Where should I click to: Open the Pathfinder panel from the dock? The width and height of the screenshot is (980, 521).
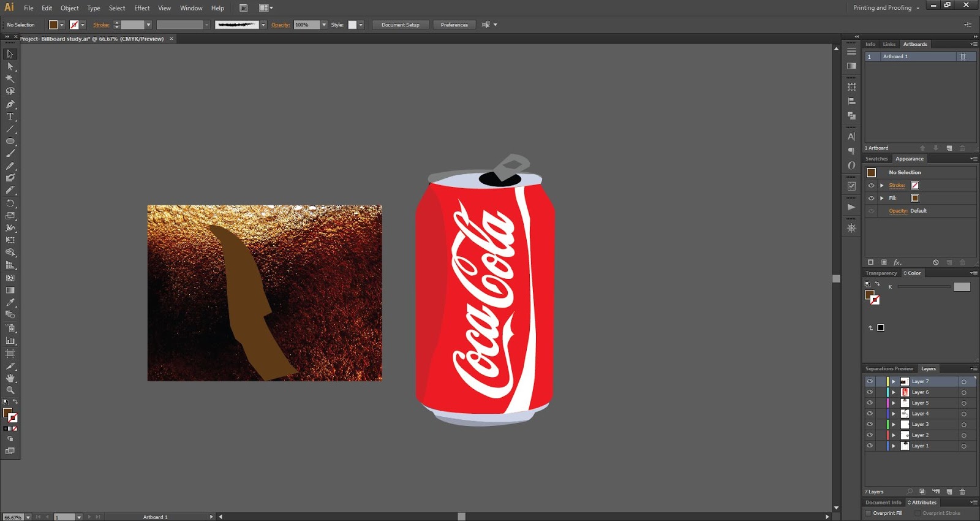click(851, 115)
